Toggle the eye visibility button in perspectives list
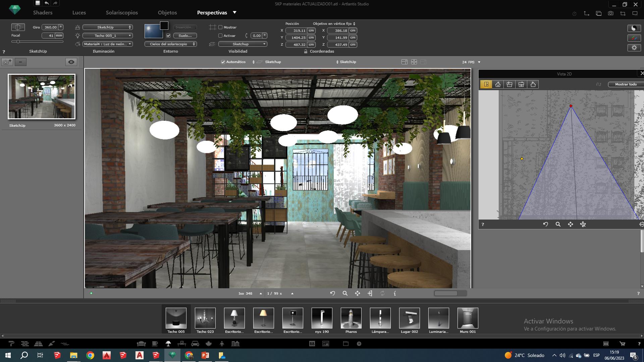 [71, 62]
